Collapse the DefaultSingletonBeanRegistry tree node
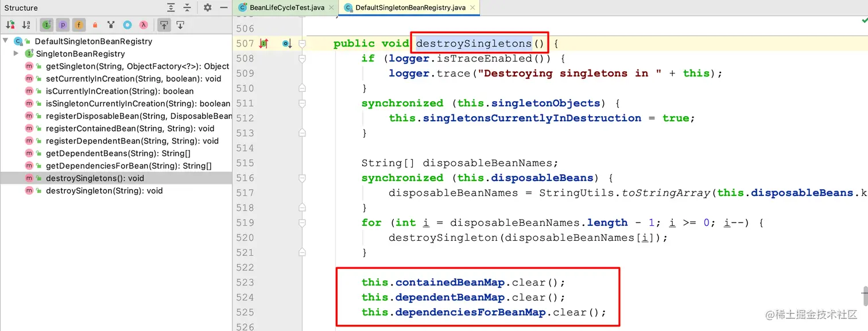This screenshot has width=868, height=331. point(5,41)
